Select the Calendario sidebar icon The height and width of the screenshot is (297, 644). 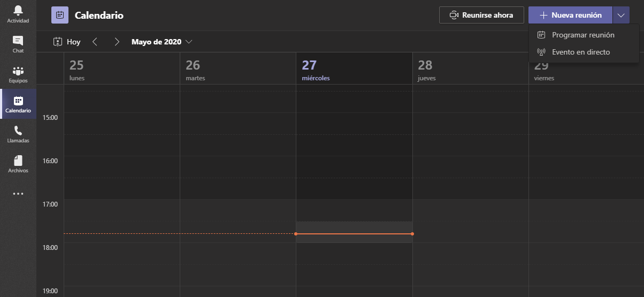[x=18, y=104]
